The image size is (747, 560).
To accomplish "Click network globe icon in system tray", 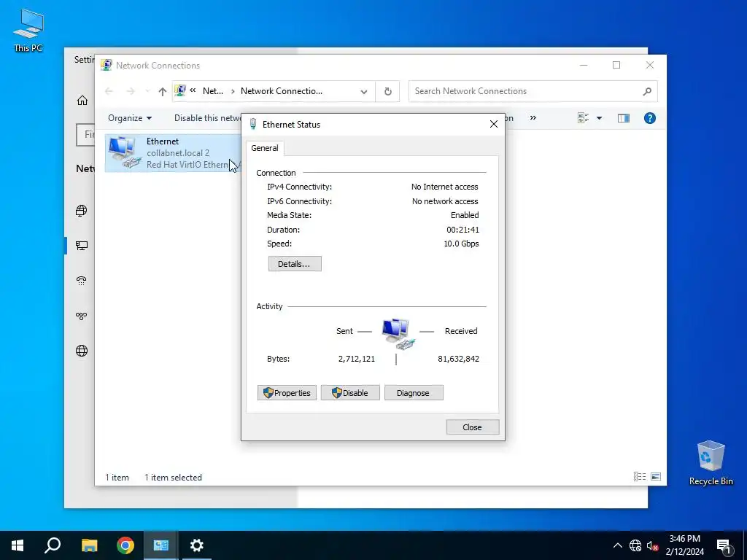I will click(635, 545).
